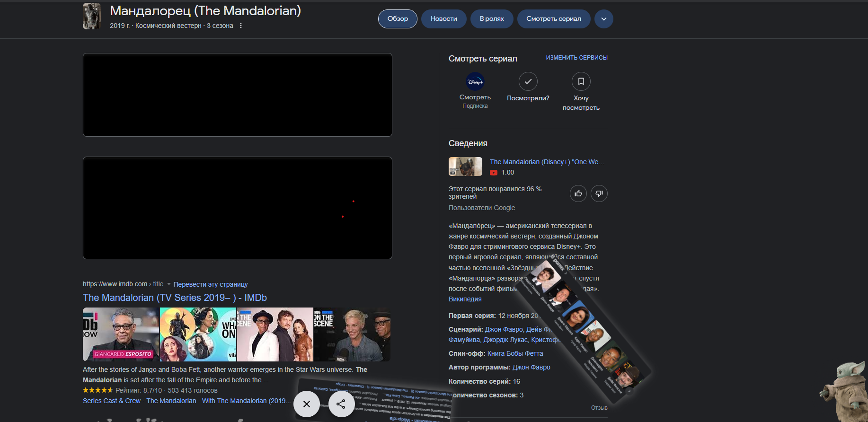This screenshot has height=422, width=868.
Task: Close the overlay with the X button
Action: pyautogui.click(x=307, y=404)
